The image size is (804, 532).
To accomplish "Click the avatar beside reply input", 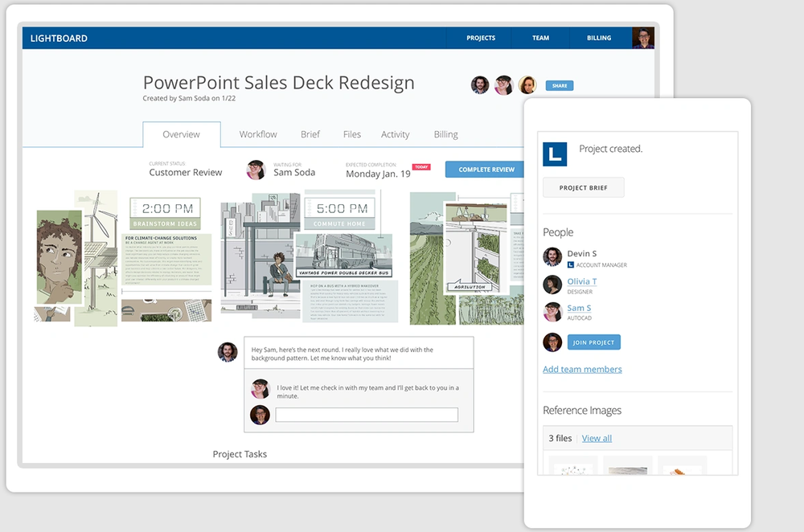I will point(260,415).
